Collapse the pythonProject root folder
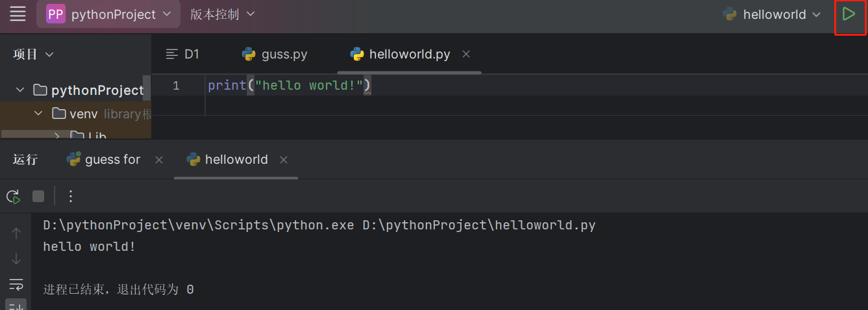This screenshot has height=310, width=868. [20, 90]
